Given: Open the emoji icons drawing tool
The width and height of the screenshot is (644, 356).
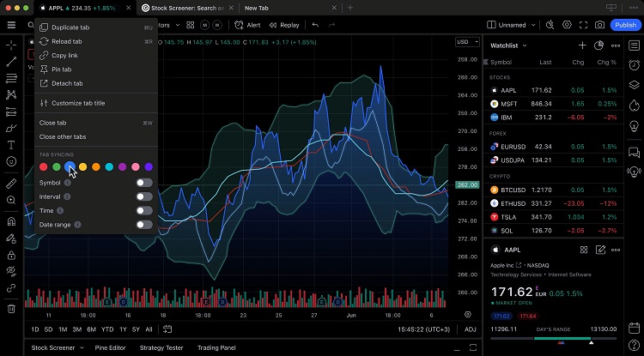Looking at the screenshot, I should point(11,161).
